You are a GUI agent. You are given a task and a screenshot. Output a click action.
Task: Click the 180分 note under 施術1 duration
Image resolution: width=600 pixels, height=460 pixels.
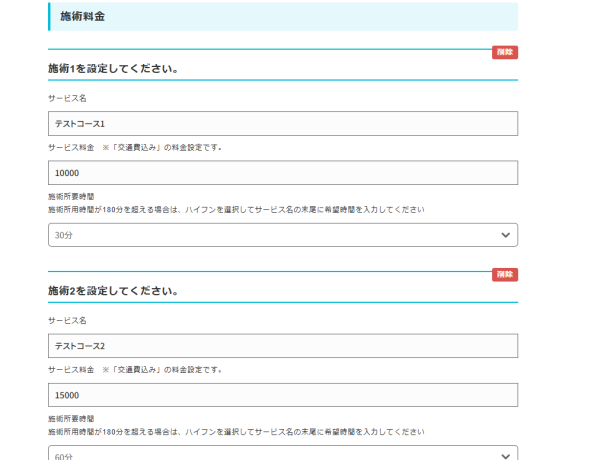[236, 210]
